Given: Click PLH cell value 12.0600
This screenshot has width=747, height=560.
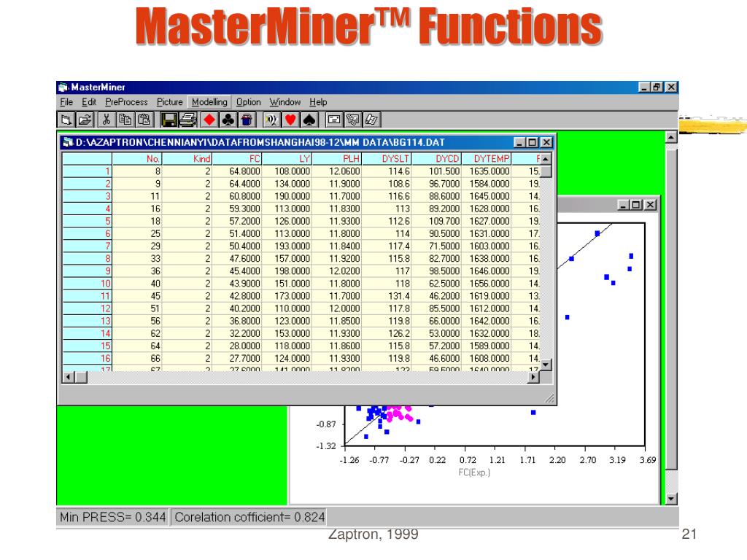Looking at the screenshot, I should [336, 171].
